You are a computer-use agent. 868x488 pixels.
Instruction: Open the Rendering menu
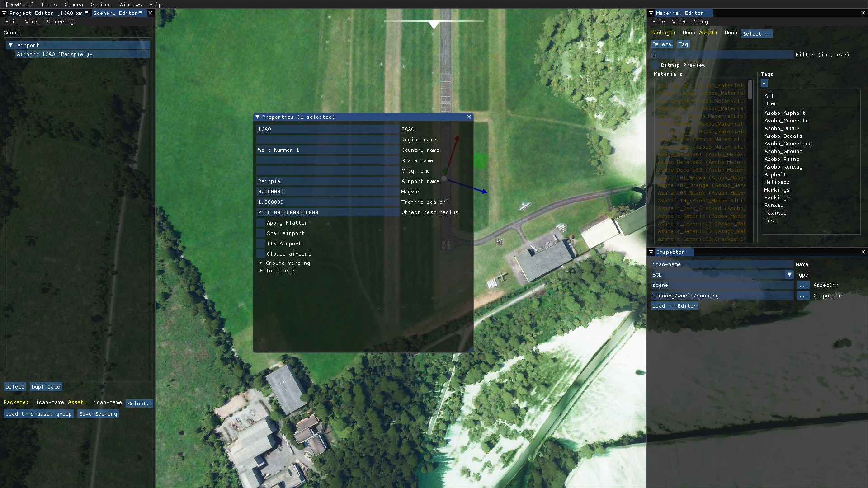[x=59, y=22]
